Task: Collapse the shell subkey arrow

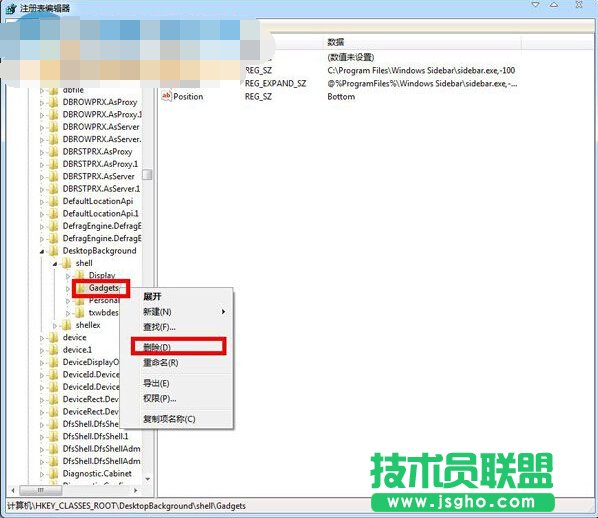Action: pyautogui.click(x=55, y=264)
